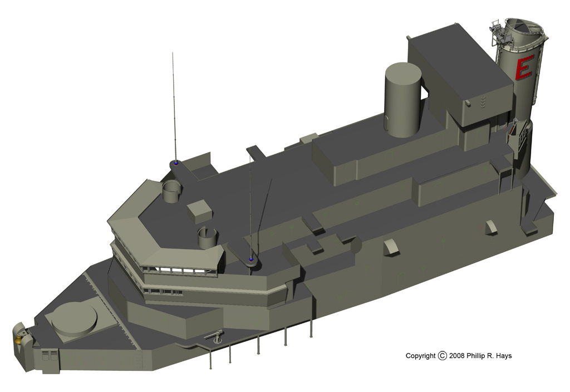Click the blue base of the right antenna

click(x=251, y=259)
